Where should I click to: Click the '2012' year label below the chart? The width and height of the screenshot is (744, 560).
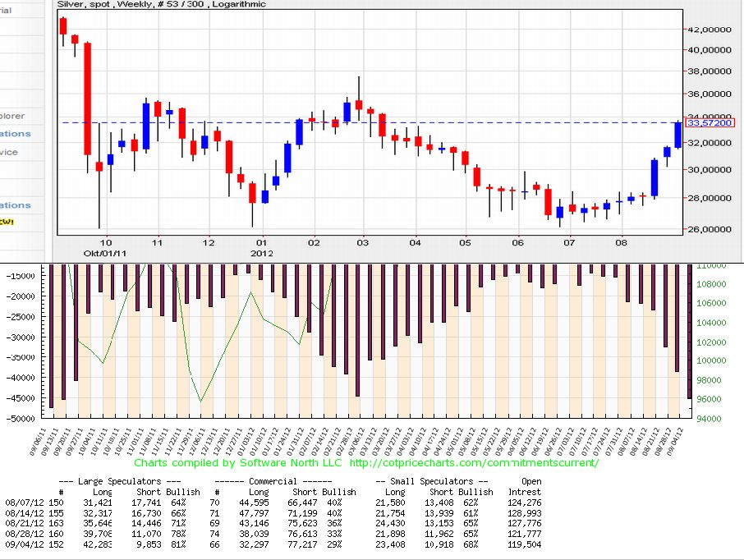tap(262, 254)
